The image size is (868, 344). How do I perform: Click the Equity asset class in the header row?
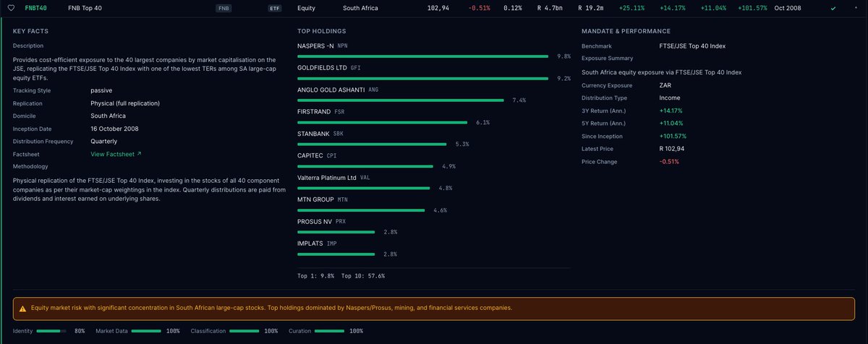[306, 8]
